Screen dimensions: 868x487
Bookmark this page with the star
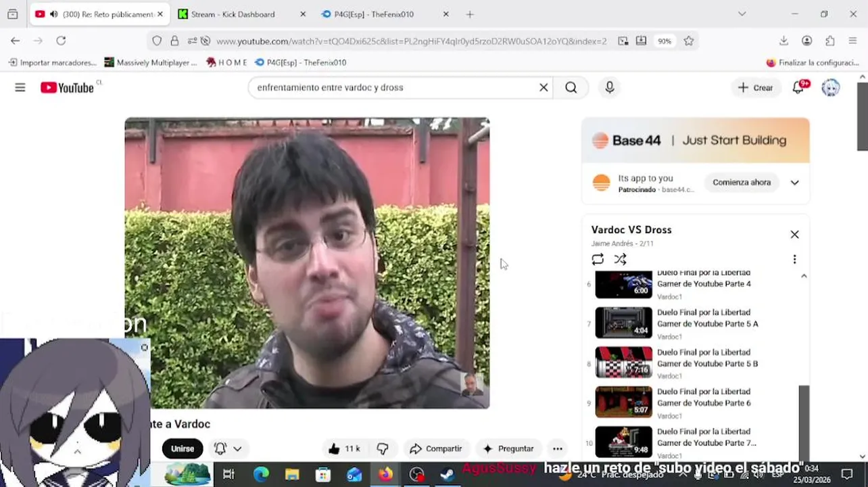pyautogui.click(x=689, y=41)
